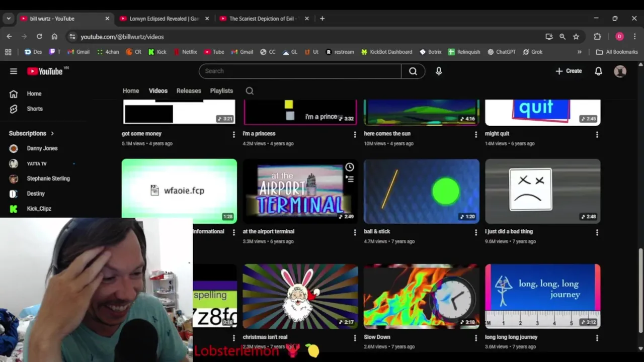Viewport: 644px width, 362px height.
Task: Play 'Slow Down' video thumbnail
Action: 422,296
